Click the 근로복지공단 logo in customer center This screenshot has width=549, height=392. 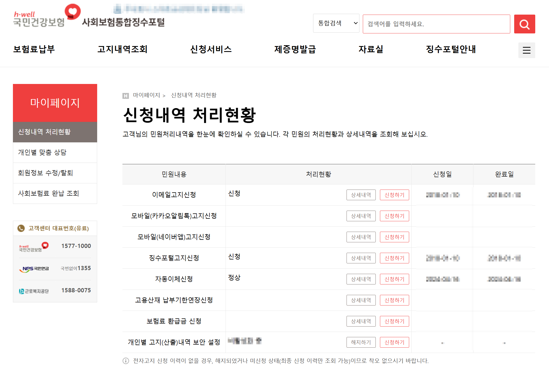click(x=34, y=291)
